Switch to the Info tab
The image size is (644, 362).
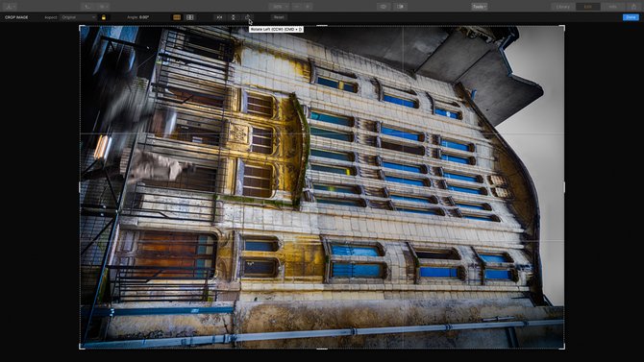[613, 7]
